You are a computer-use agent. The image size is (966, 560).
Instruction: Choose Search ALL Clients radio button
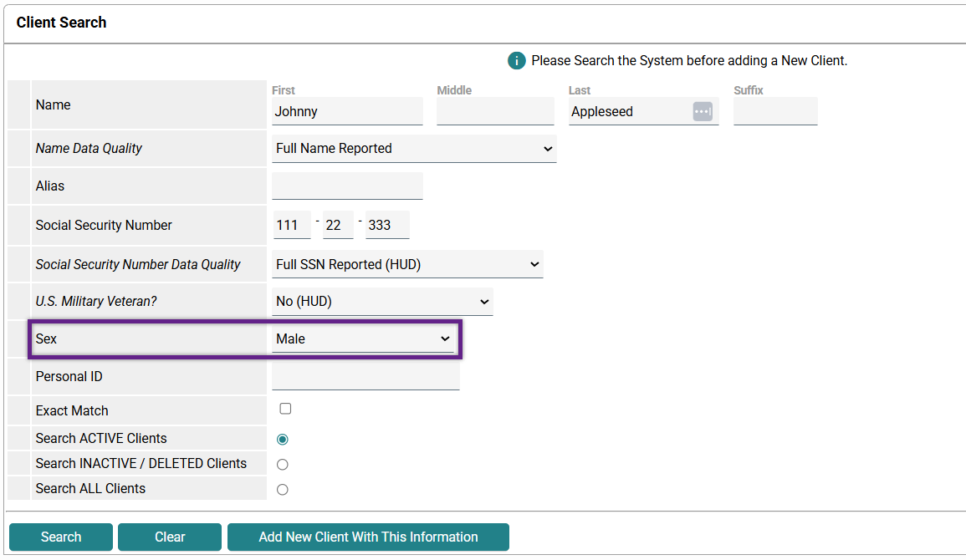point(283,489)
